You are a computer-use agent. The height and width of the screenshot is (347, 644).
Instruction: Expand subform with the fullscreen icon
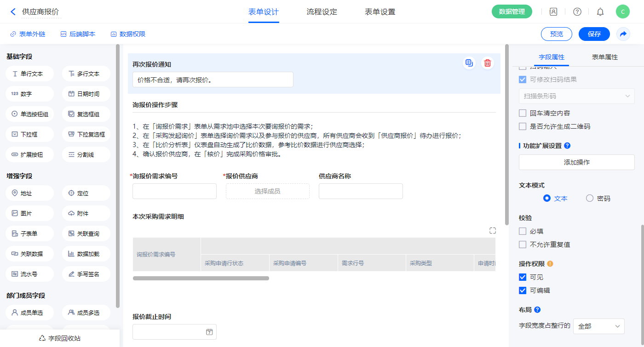492,231
